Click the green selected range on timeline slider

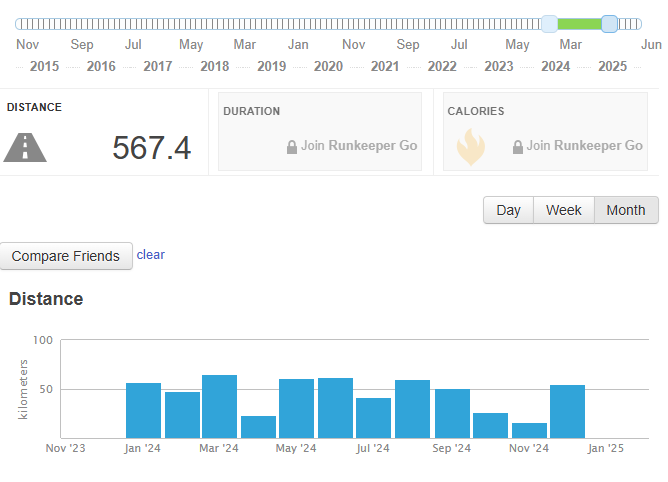(579, 24)
